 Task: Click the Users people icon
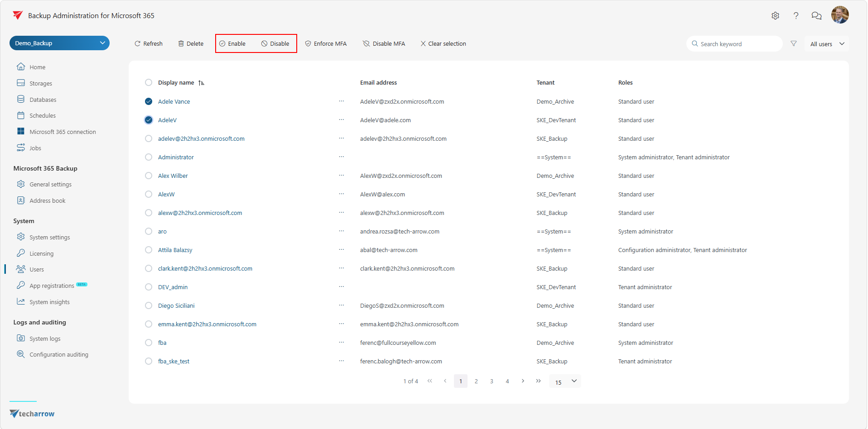[x=21, y=269]
